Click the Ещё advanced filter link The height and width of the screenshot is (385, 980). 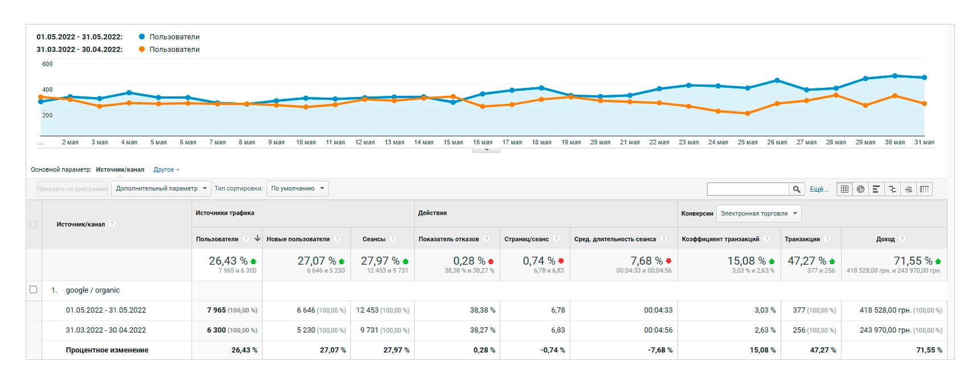tap(819, 189)
